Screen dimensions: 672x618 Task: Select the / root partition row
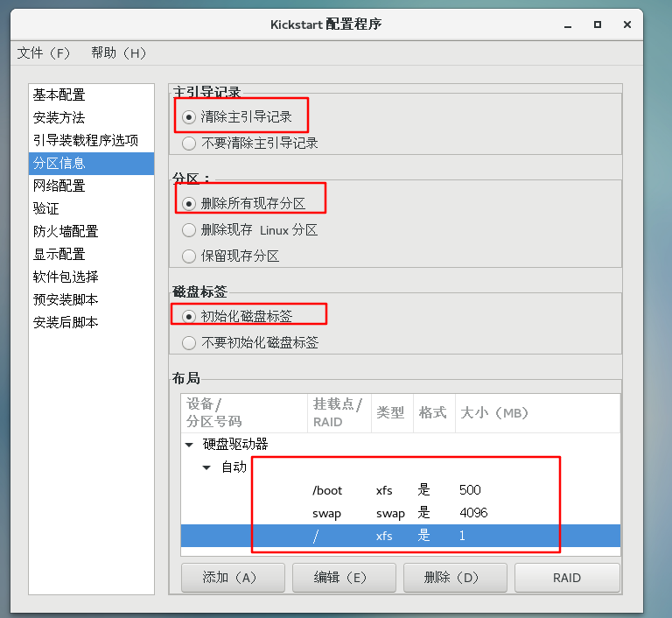pyautogui.click(x=400, y=536)
